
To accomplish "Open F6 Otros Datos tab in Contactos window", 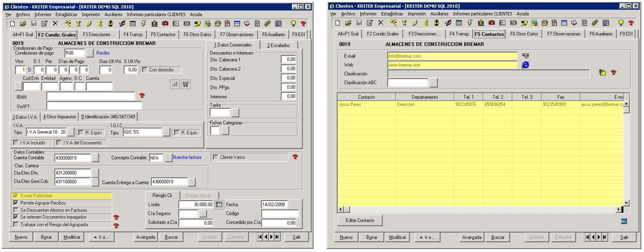I will [x=524, y=35].
